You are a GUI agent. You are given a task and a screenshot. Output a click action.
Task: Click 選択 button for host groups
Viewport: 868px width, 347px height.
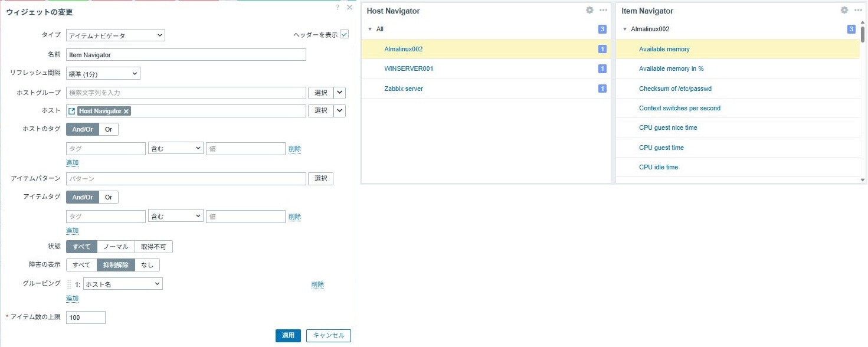(320, 93)
